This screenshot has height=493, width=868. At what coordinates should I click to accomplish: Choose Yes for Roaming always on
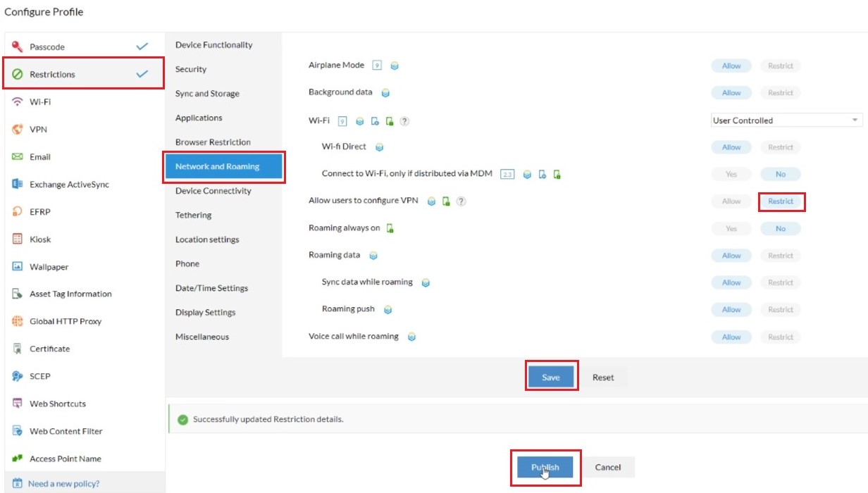click(731, 229)
